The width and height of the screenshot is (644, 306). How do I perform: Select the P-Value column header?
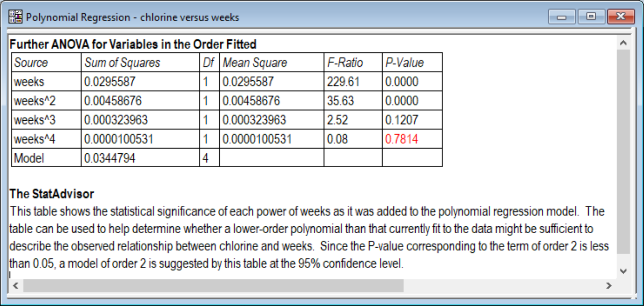[405, 63]
